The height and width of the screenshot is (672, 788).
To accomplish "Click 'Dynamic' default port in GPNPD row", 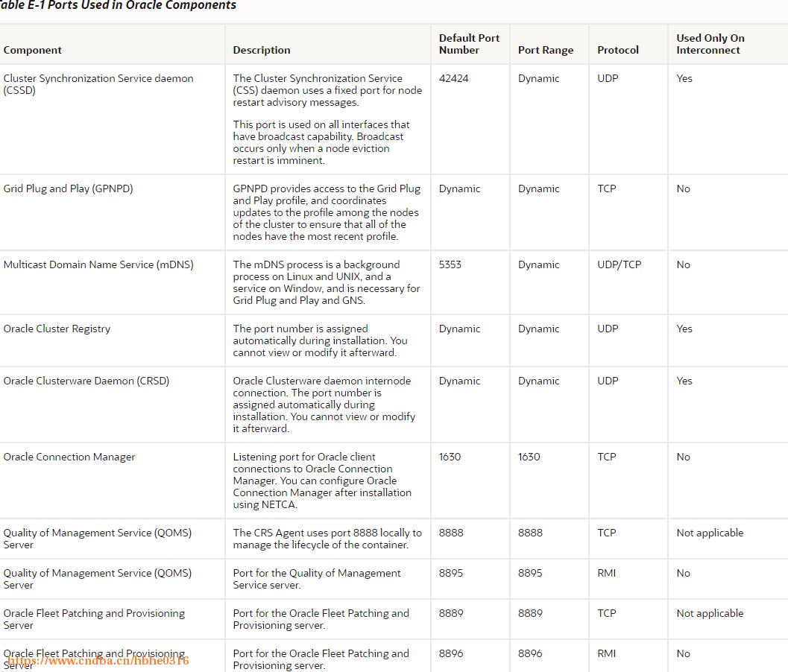I will point(459,188).
